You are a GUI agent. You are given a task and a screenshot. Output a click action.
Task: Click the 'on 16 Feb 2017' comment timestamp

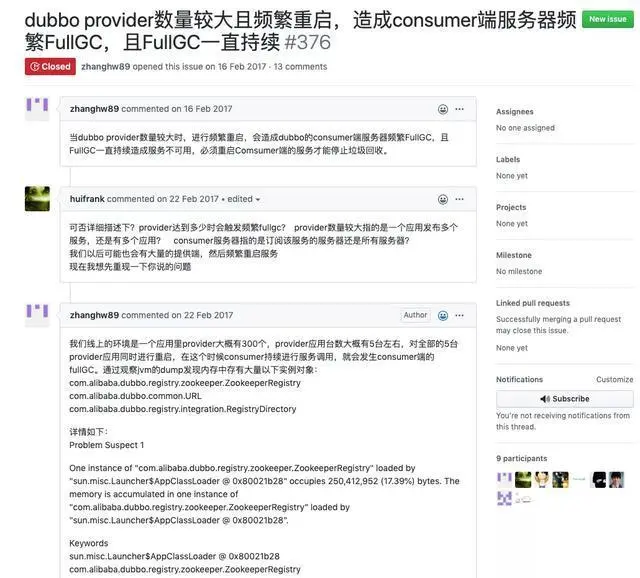tap(202, 109)
